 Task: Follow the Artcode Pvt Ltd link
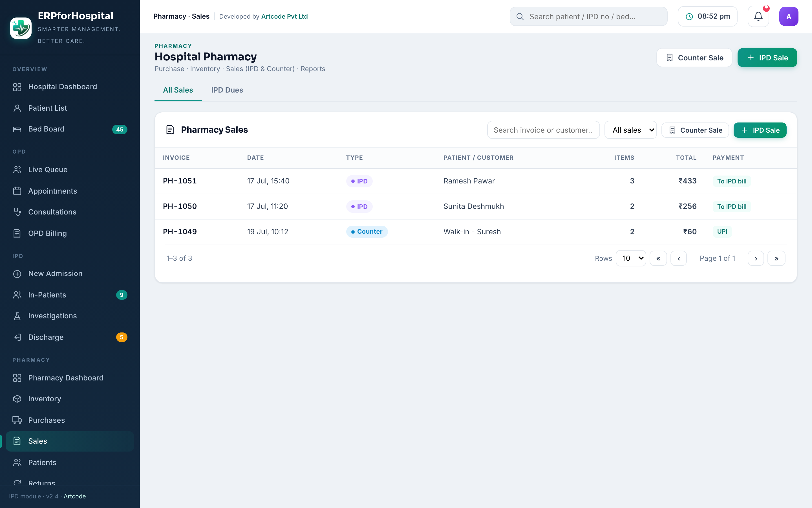[284, 16]
